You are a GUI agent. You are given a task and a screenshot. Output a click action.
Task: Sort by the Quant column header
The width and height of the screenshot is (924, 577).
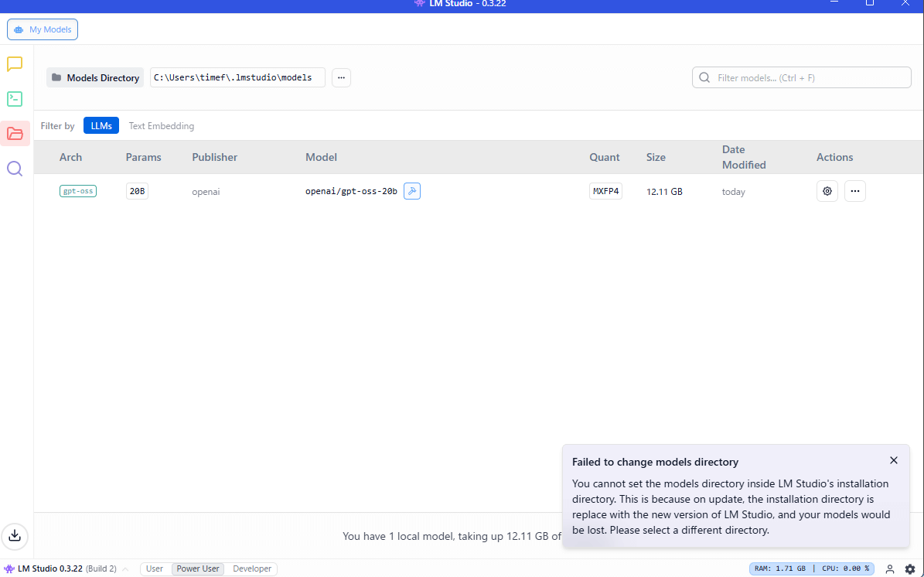click(605, 157)
